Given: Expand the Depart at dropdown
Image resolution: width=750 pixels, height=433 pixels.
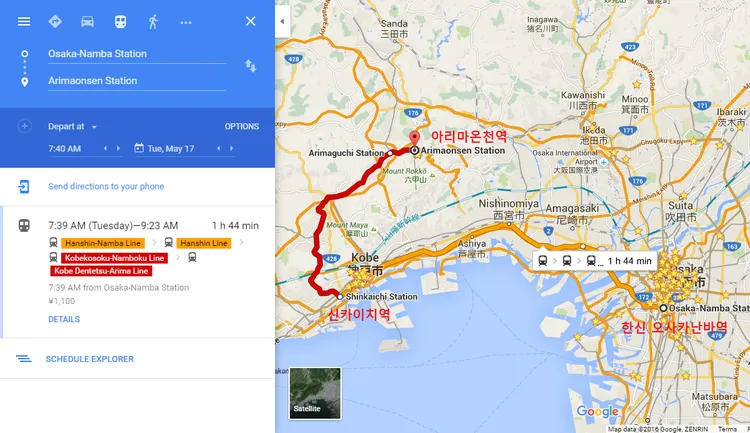Looking at the screenshot, I should pyautogui.click(x=72, y=127).
